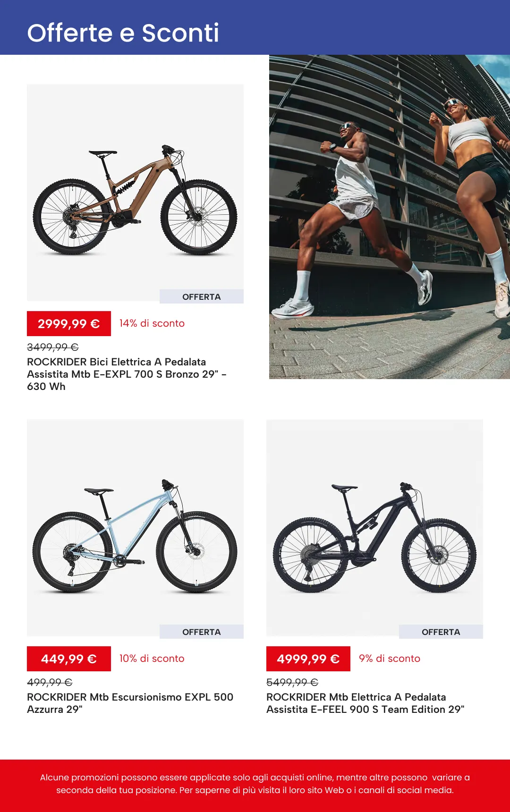
Task: Click the 9% di sconto label
Action: (x=390, y=659)
